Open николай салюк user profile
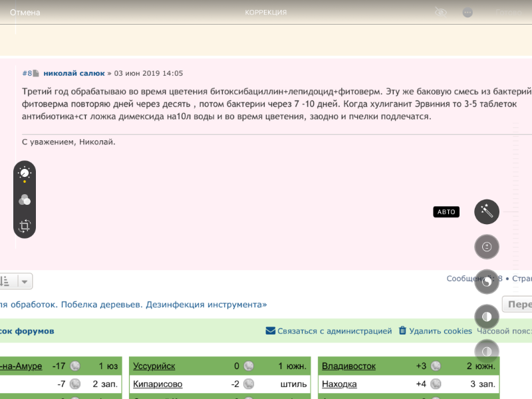Image resolution: width=532 pixels, height=399 pixels. pyautogui.click(x=74, y=73)
